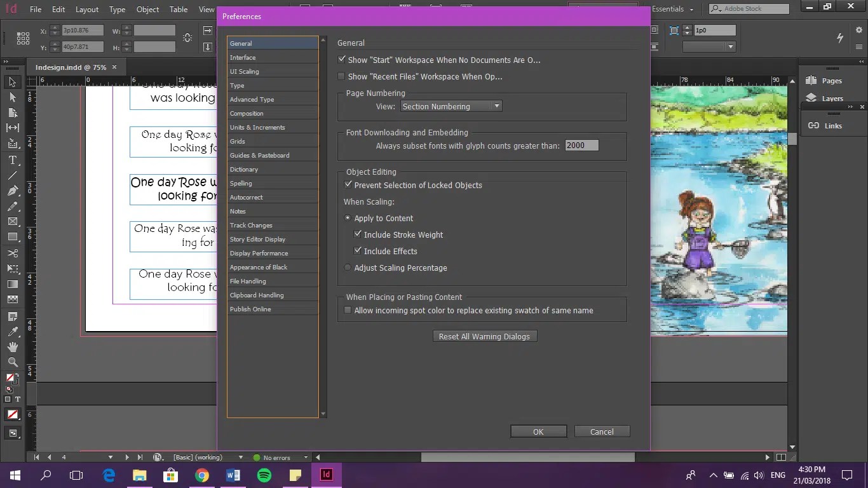Image resolution: width=868 pixels, height=488 pixels.
Task: Expand the preflight profile dropdown near No errors
Action: click(306, 457)
